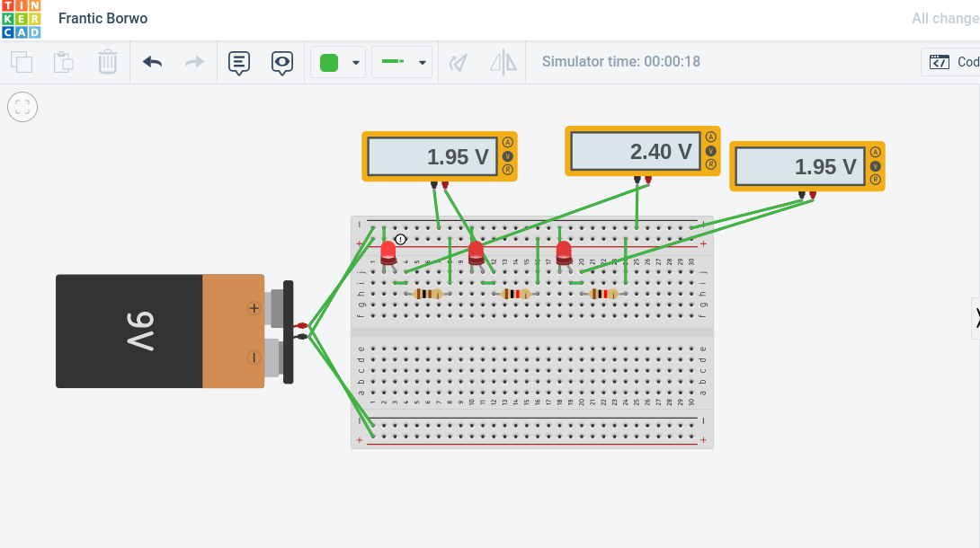Toggle notes visibility eye icon
980x548 pixels.
click(x=282, y=62)
